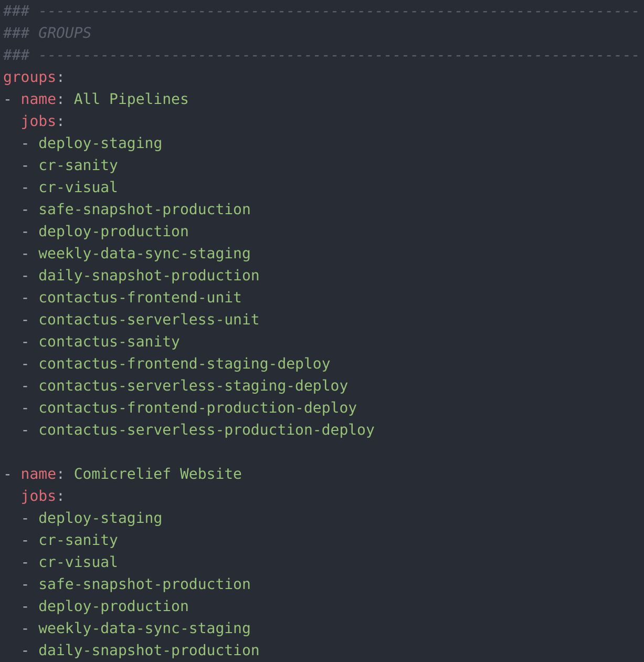The image size is (644, 662).
Task: Click safe-snapshot-production in Comicrelief Website jobs
Action: point(144,585)
